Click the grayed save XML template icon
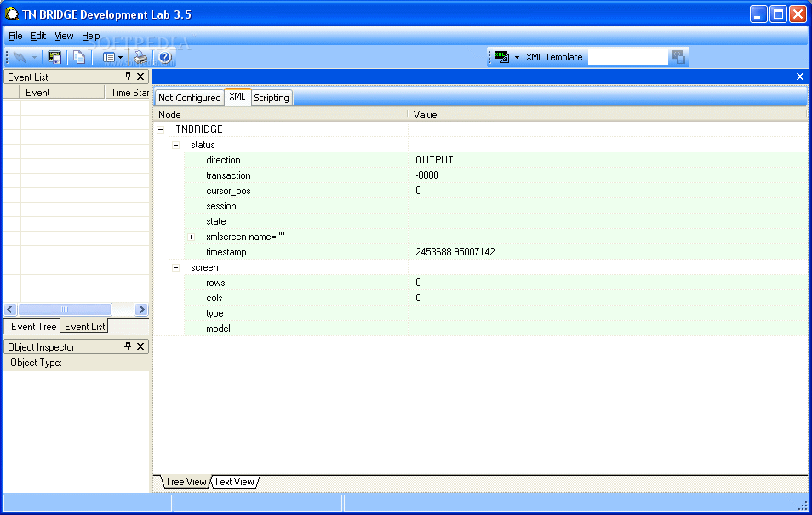Viewport: 812px width, 515px height. click(x=678, y=57)
